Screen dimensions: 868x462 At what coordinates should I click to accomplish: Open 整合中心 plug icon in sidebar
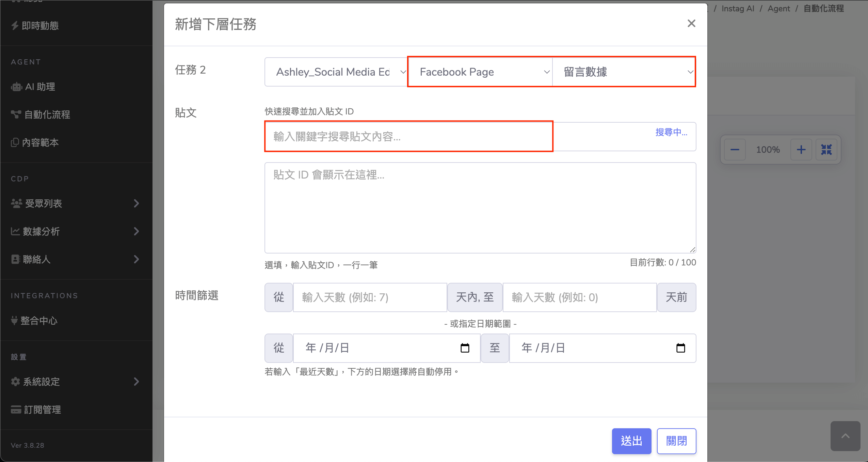tap(14, 321)
